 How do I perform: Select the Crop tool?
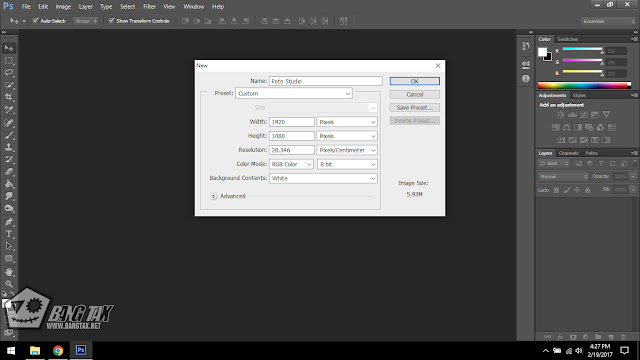9,97
